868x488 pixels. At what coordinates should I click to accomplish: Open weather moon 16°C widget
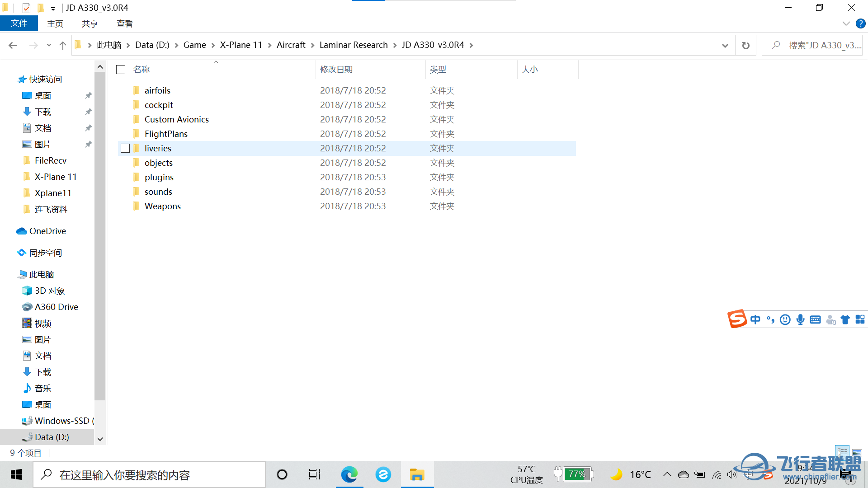click(x=630, y=474)
